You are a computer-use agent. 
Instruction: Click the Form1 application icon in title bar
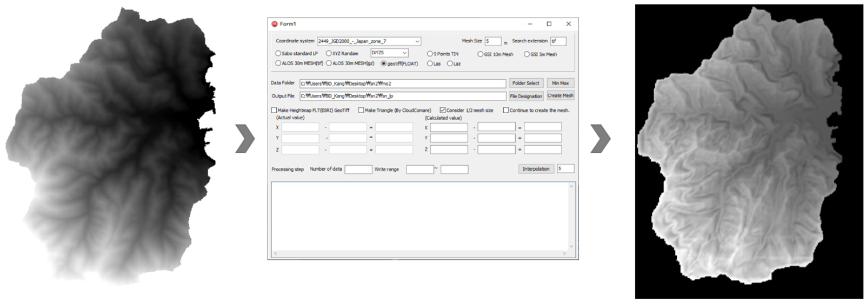tap(274, 24)
